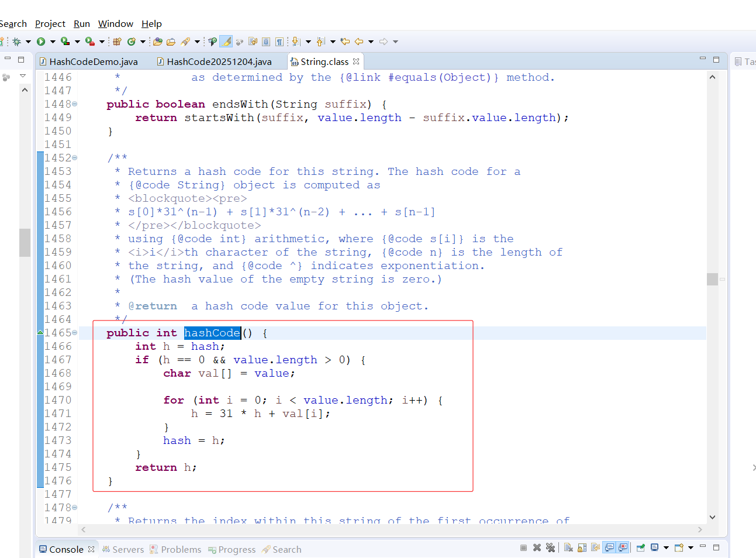Toggle Mark Occurrences highlighter in the toolbar
The image size is (756, 558).
point(227,41)
